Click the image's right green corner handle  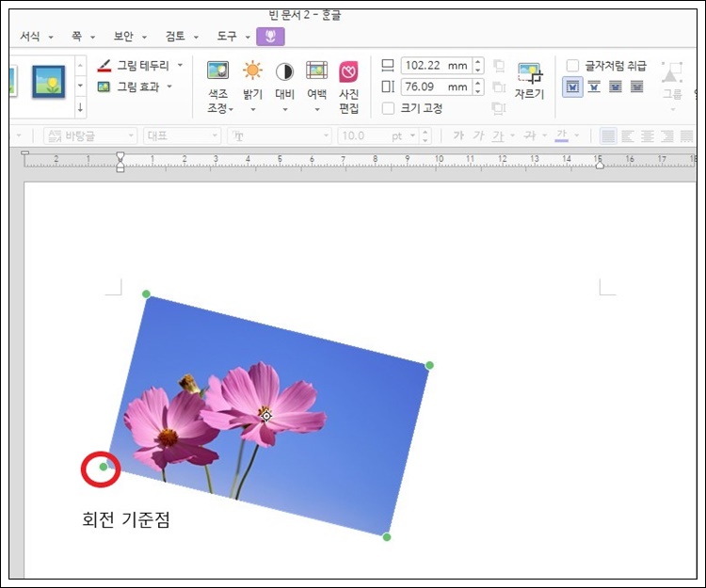point(429,365)
